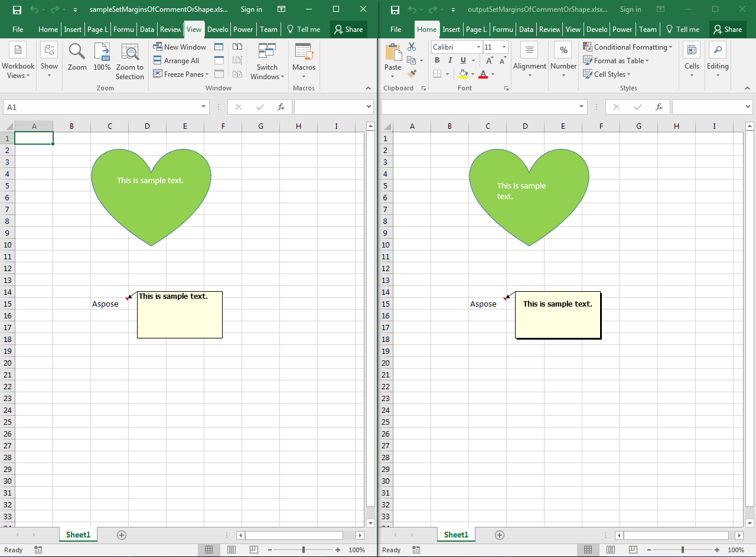Click the Name Box showing A1

(x=102, y=107)
